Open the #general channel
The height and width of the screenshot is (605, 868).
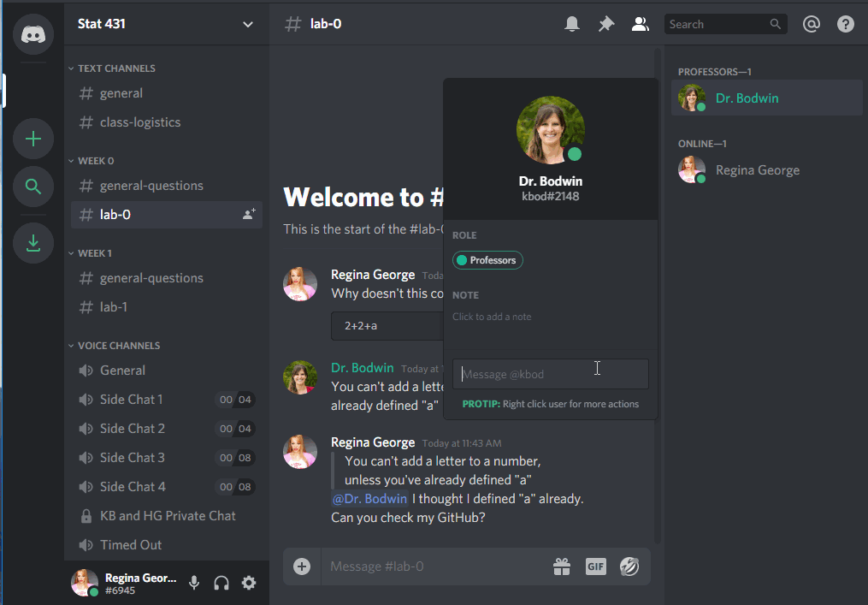[x=120, y=92]
